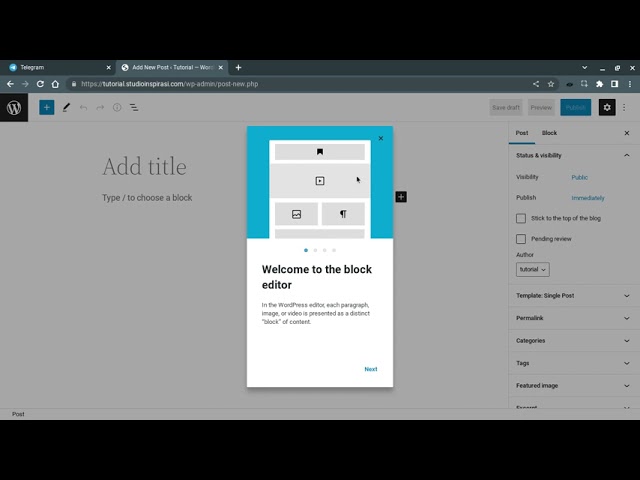640x480 pixels.
Task: Enable Stick to the top of the blog
Action: pos(521,218)
